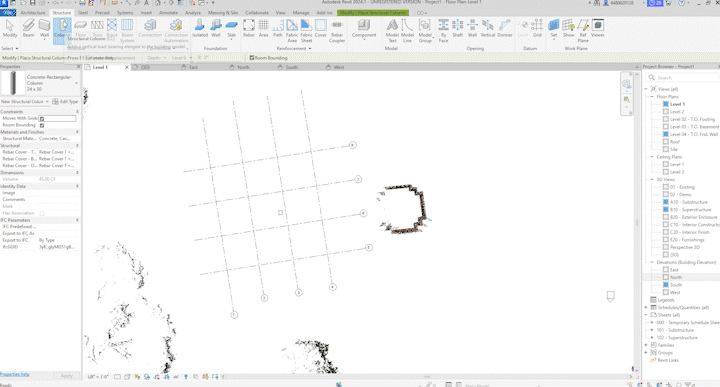Select the structural Wall tool
The height and width of the screenshot is (387, 720).
point(45,28)
